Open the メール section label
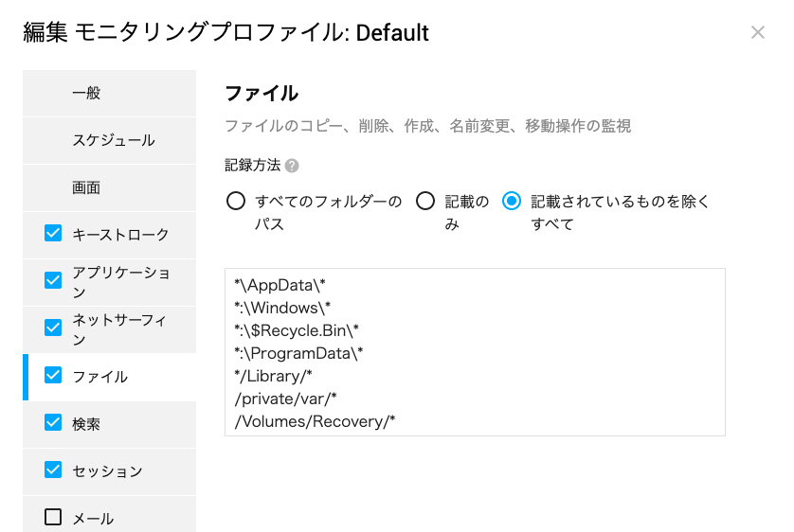The width and height of the screenshot is (794, 532). point(93,519)
